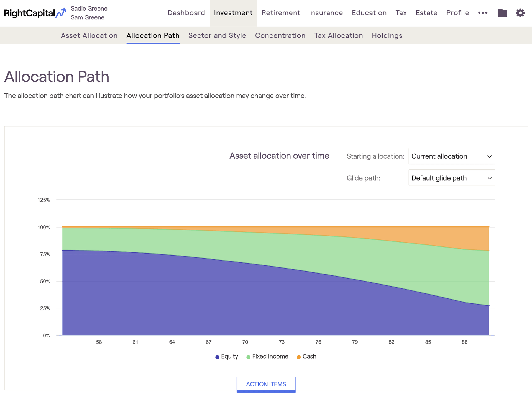This screenshot has height=397, width=532.
Task: Navigate to the Retirement menu
Action: (x=281, y=13)
